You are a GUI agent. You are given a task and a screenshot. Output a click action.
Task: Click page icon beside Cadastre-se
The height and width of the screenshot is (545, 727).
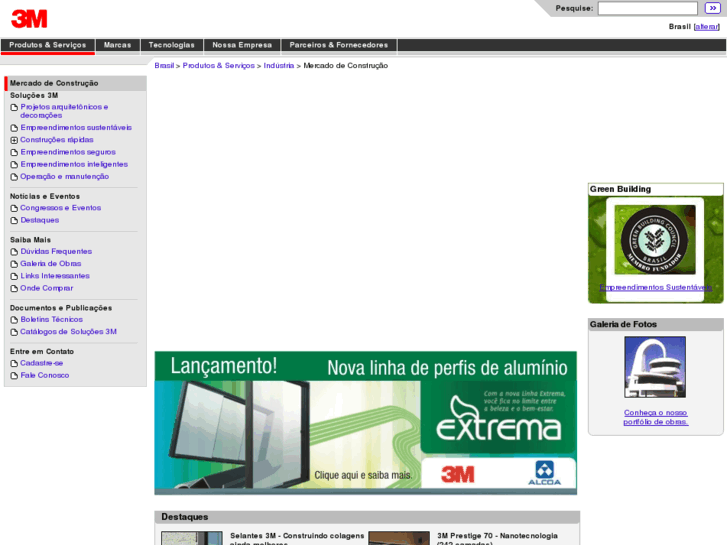[x=14, y=364]
